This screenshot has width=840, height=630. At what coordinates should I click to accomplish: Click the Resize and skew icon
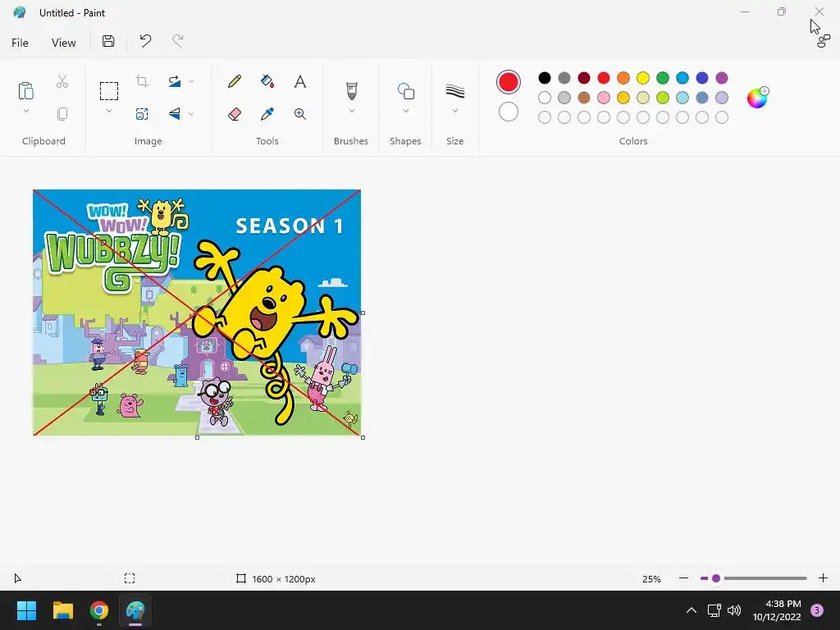point(142,113)
